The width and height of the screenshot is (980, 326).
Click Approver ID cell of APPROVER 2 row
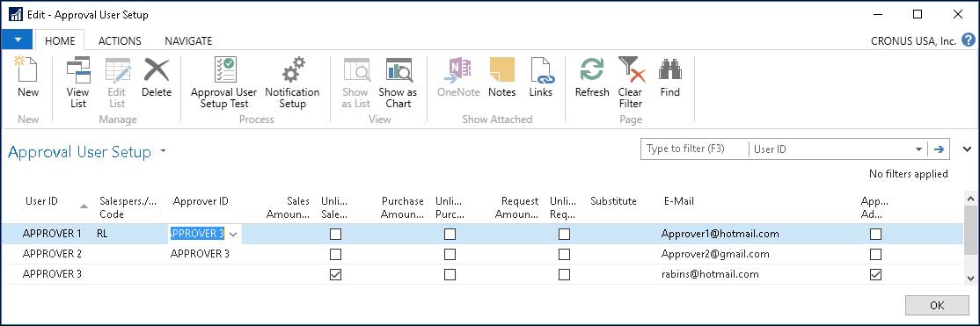pos(200,254)
